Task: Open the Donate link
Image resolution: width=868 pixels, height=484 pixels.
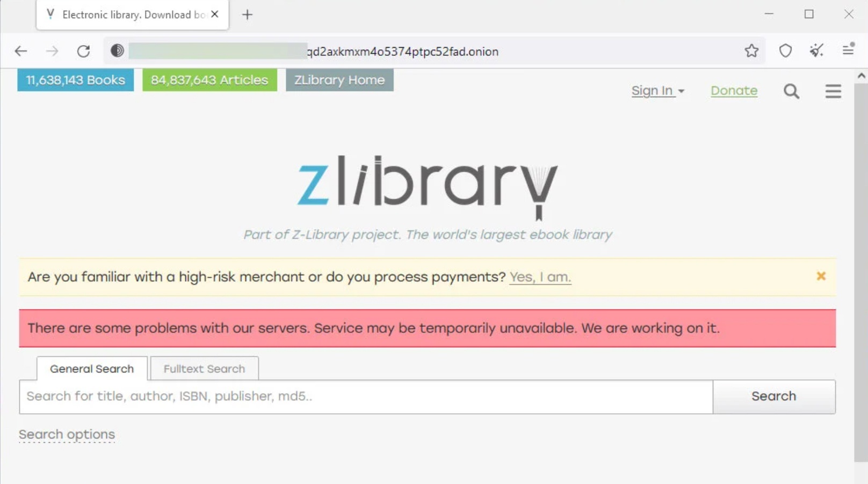Action: tap(734, 91)
